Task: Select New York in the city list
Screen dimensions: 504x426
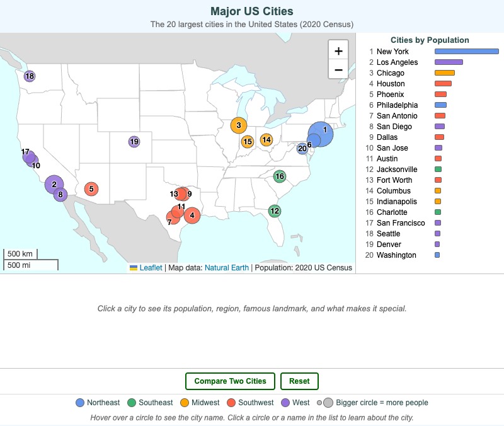Action: click(x=432, y=52)
